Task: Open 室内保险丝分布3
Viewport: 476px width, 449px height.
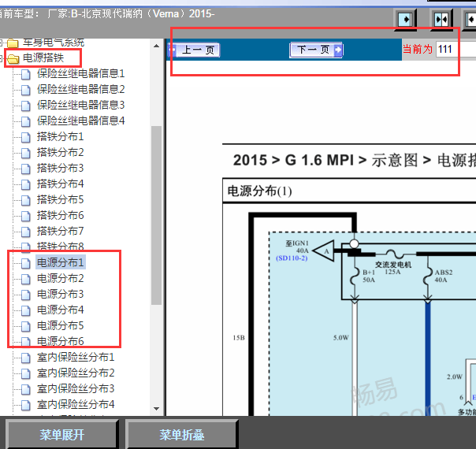Action: click(x=76, y=389)
